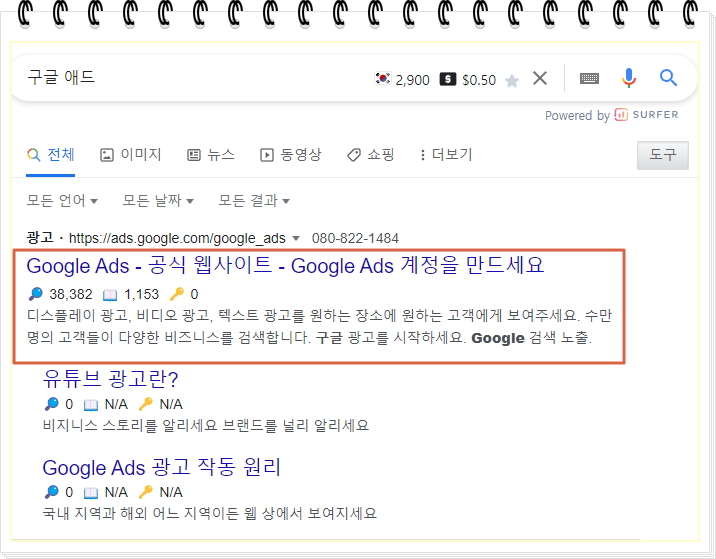716x559 pixels.
Task: Click the Powered by text
Action: (577, 116)
